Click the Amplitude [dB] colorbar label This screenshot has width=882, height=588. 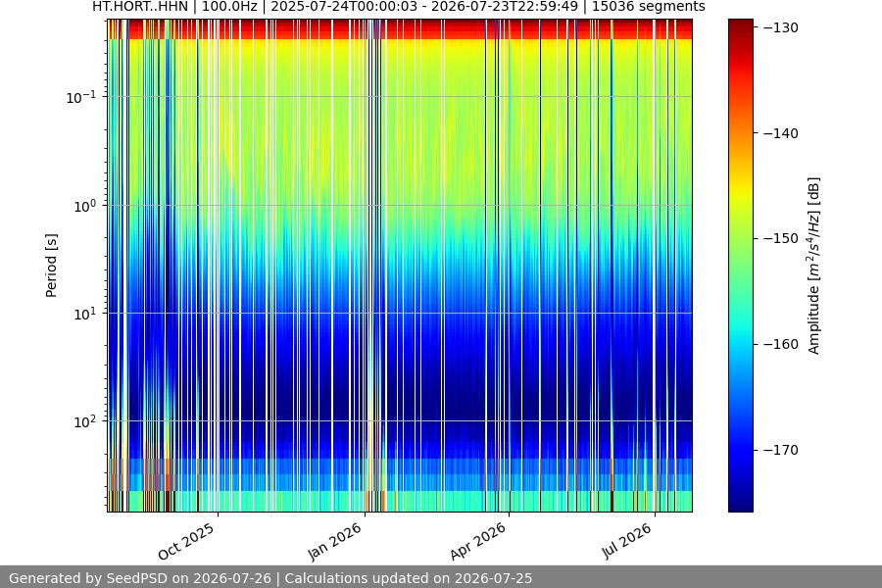814,266
